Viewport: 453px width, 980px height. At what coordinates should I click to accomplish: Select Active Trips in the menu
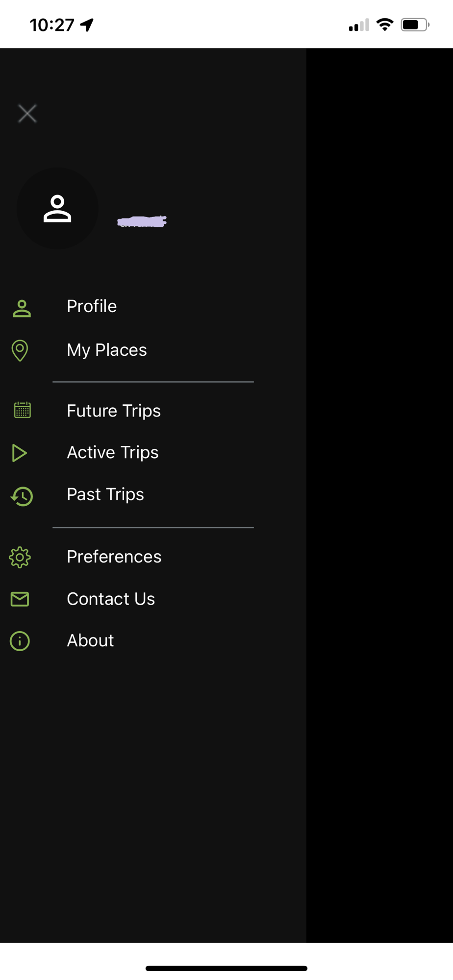click(x=112, y=452)
